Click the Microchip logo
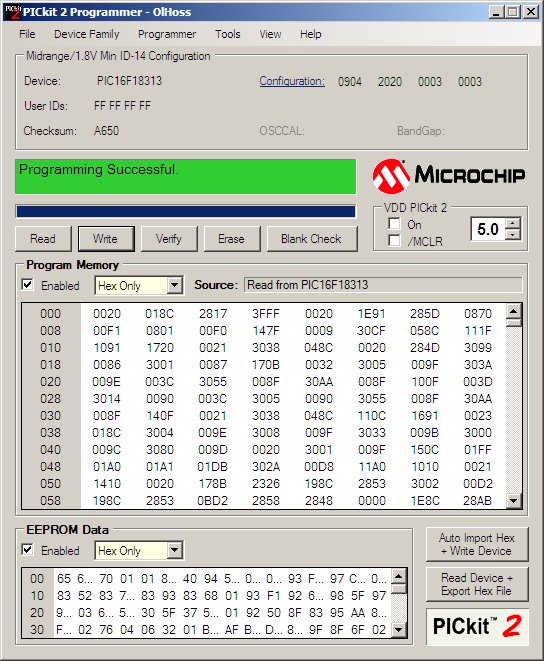 [449, 176]
